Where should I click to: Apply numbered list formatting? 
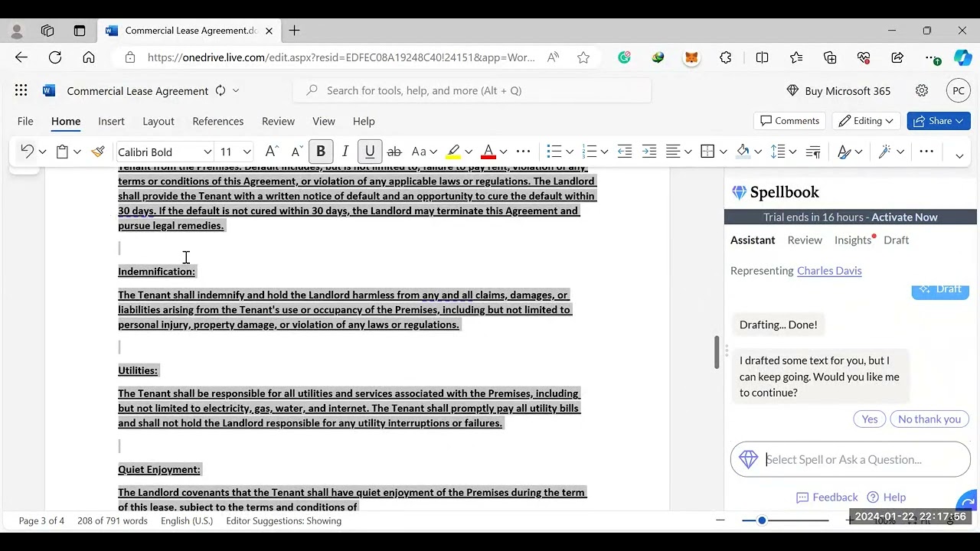(x=589, y=152)
